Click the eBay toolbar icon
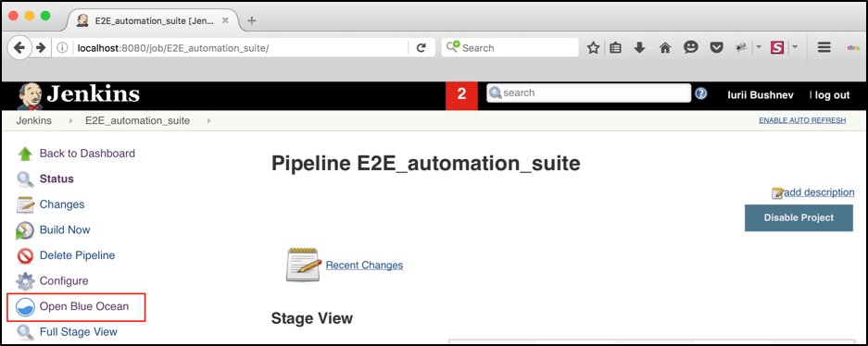 click(x=853, y=48)
